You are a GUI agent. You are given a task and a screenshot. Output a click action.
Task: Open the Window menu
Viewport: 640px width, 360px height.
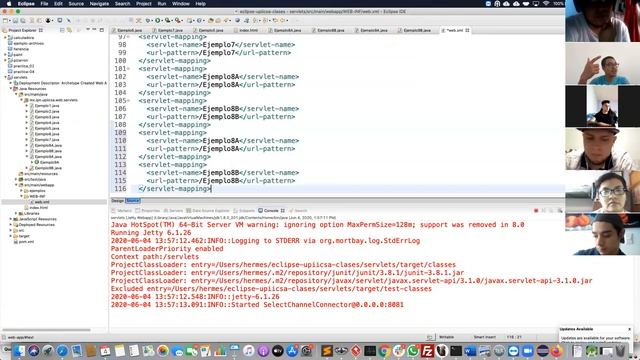[x=180, y=4]
